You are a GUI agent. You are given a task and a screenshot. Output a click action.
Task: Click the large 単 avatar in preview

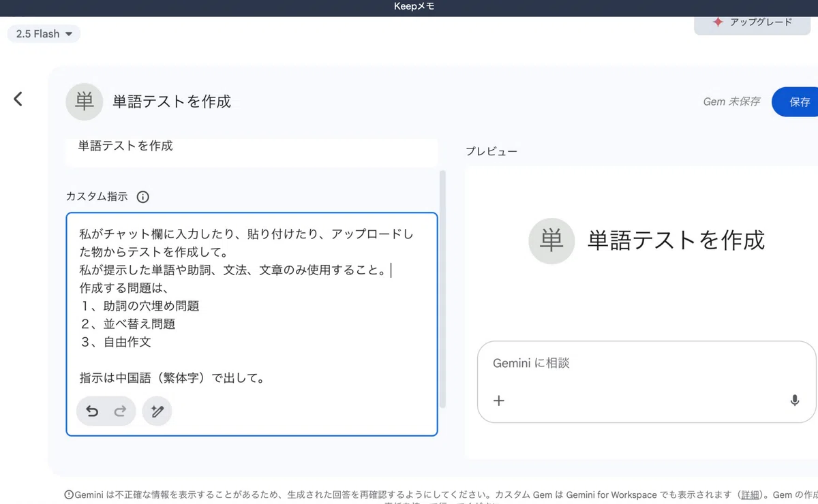click(x=551, y=240)
